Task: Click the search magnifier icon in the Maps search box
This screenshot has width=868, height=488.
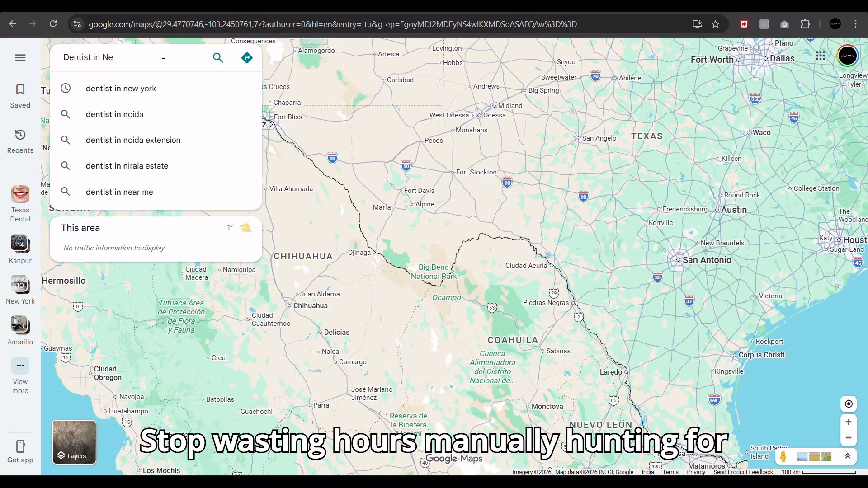Action: point(218,58)
